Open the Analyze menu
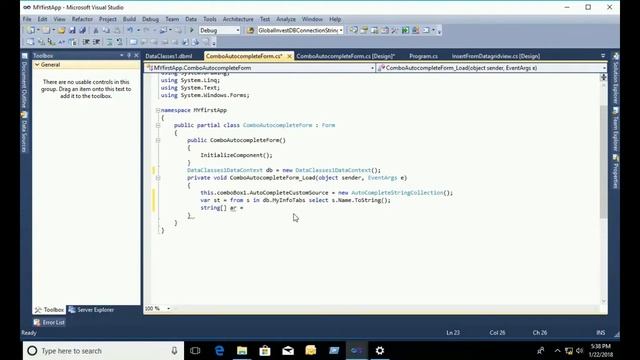 tap(286, 19)
